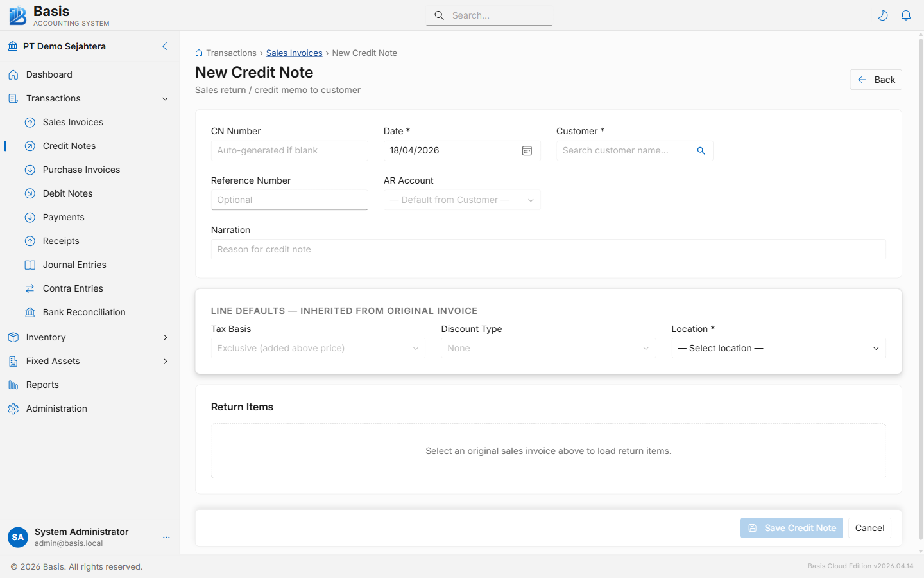
Task: Click the Contra Entries arrows icon
Action: pos(30,288)
